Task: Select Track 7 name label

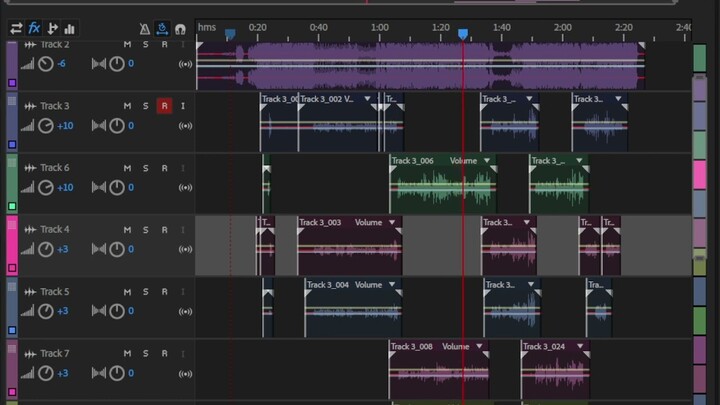Action: tap(55, 354)
